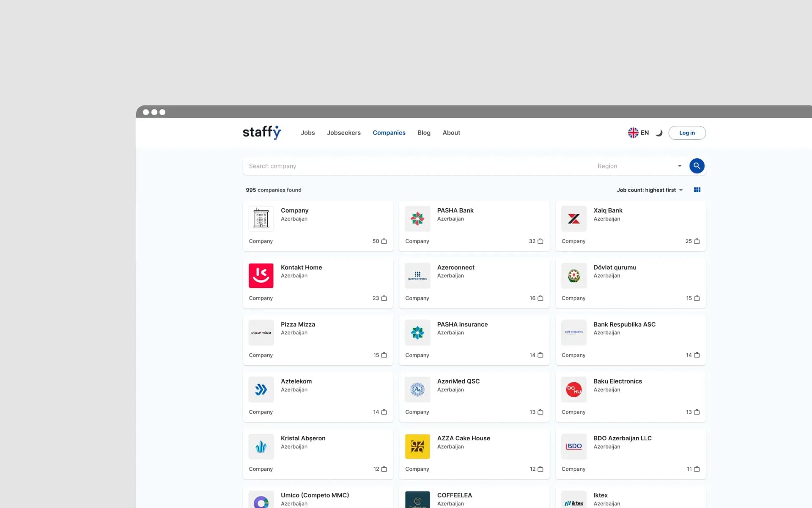812x508 pixels.
Task: Open the Azerconnect name link
Action: (x=455, y=268)
